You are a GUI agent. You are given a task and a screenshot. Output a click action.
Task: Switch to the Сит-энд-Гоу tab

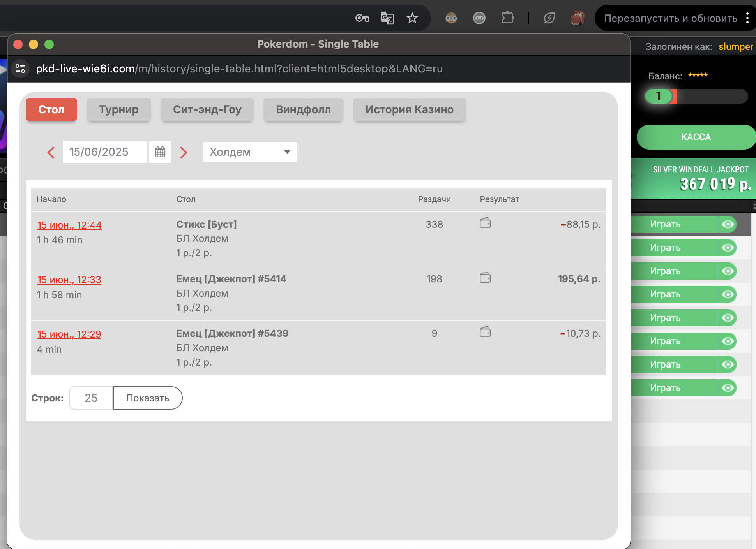click(207, 109)
